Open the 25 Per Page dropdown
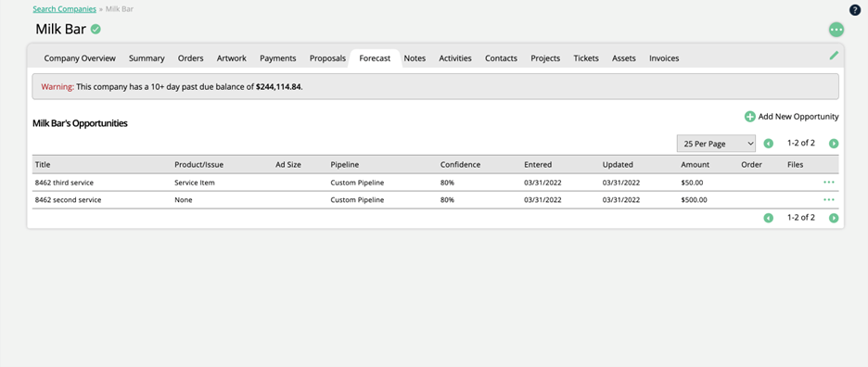 tap(716, 144)
